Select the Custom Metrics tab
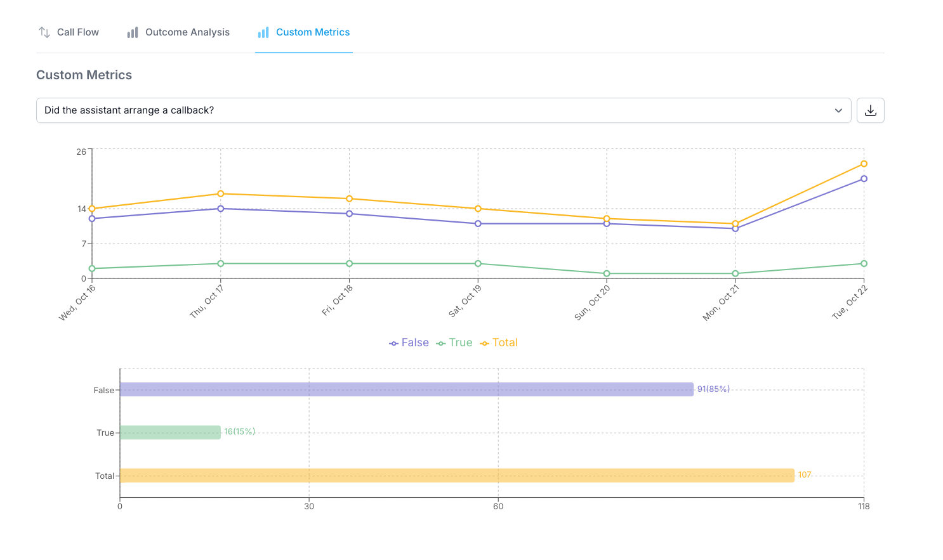 click(304, 32)
